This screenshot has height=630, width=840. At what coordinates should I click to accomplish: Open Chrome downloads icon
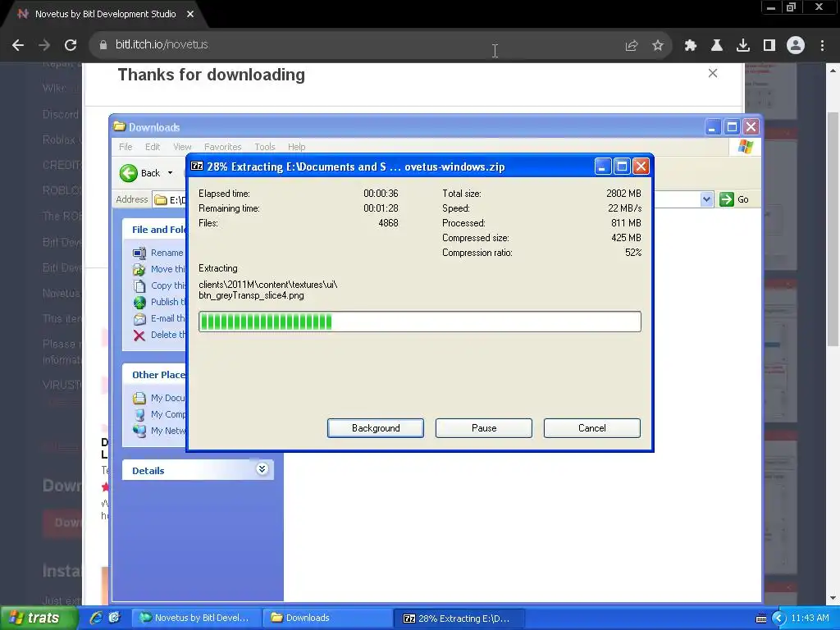[x=743, y=45]
